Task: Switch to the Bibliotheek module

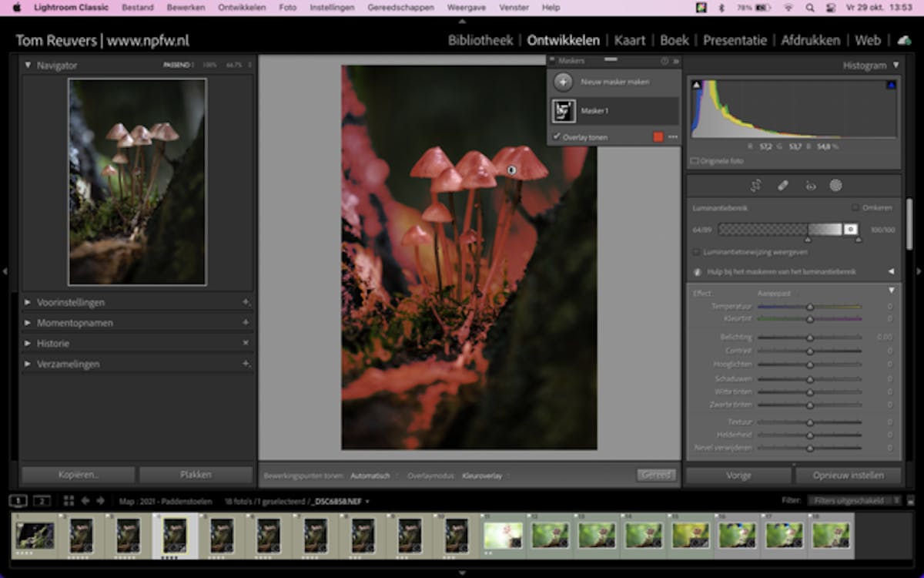Action: [x=480, y=40]
